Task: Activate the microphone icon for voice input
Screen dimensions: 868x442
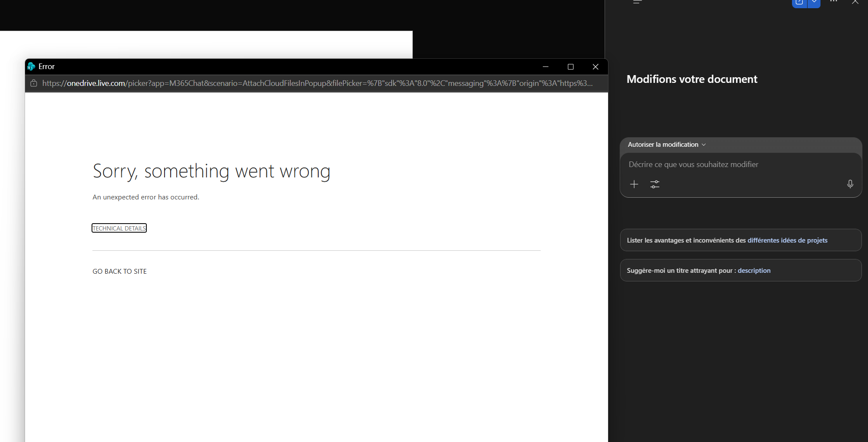Action: (850, 184)
